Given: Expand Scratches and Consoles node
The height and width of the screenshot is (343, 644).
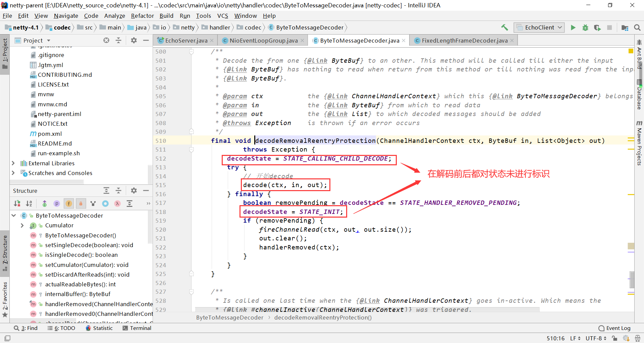Looking at the screenshot, I should point(13,173).
